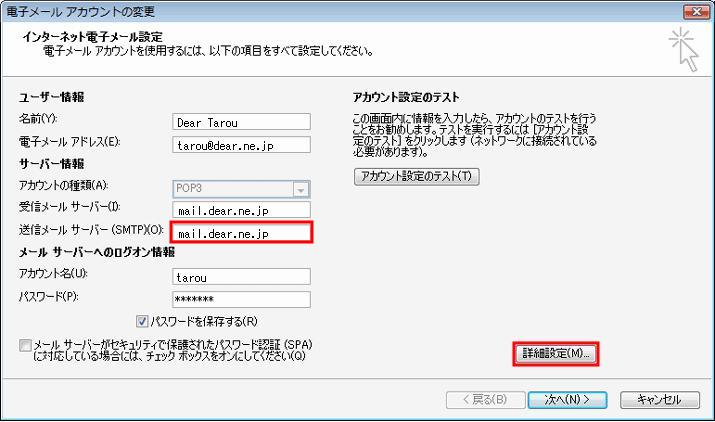This screenshot has width=715, height=422.
Task: Click the アカウントの種類(A): label
Action: coord(63,185)
